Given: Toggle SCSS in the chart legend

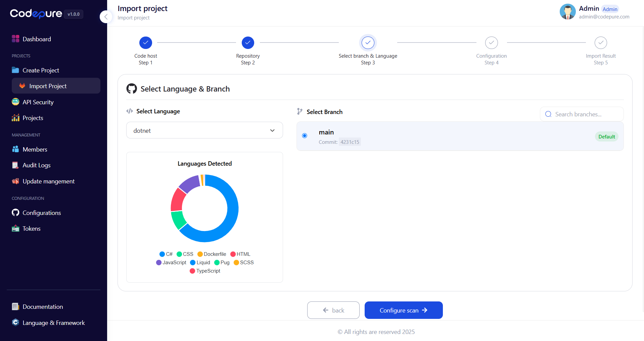Looking at the screenshot, I should tap(244, 263).
